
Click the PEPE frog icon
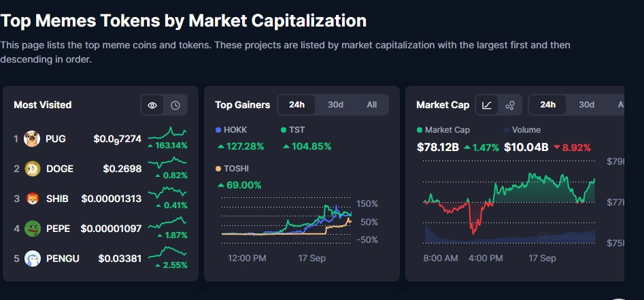coord(32,229)
